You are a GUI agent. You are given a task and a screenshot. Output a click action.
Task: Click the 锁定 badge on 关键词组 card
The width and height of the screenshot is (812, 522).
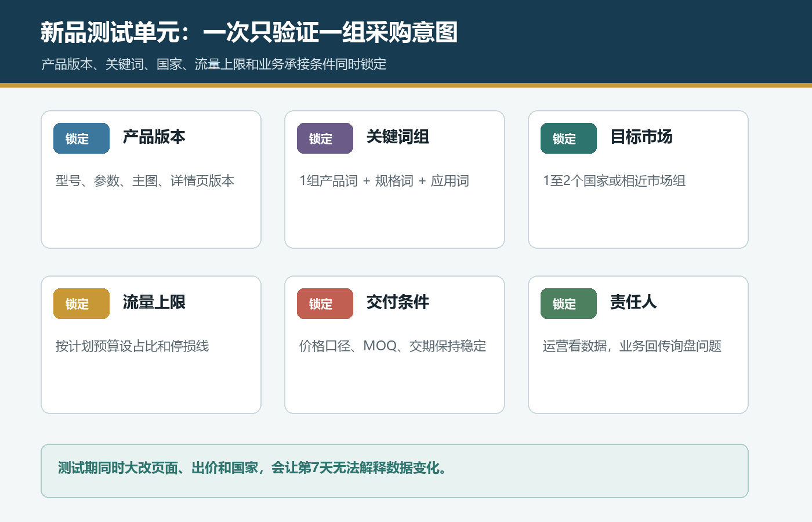325,139
